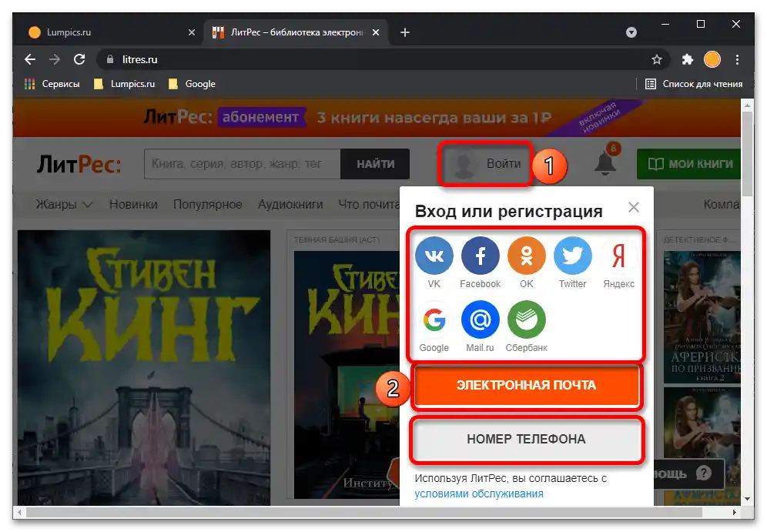This screenshot has width=767, height=532.
Task: Select the Сбербанк login icon
Action: point(526,320)
